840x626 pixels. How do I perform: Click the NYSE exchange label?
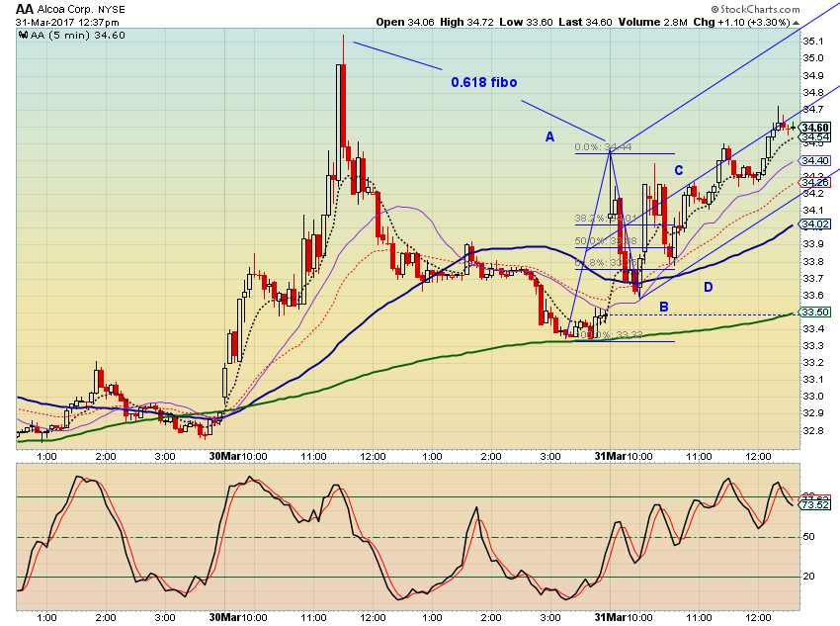click(x=112, y=10)
